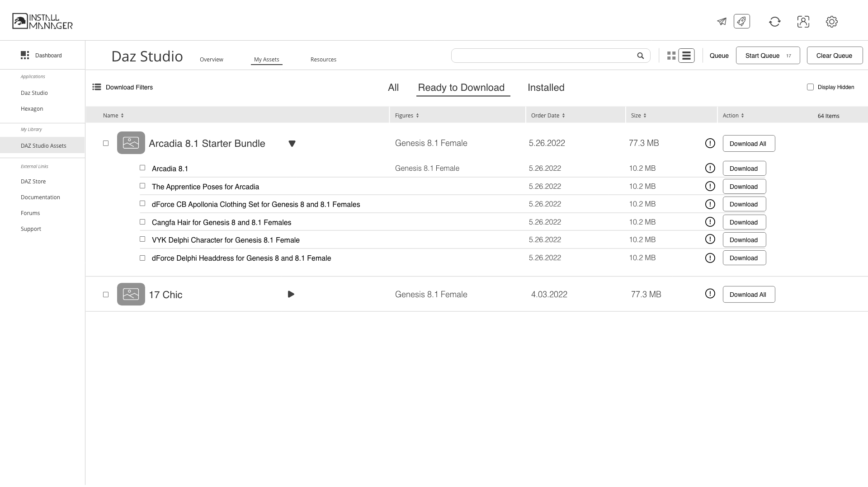
Task: Click info icon for The Apprentice Poses
Action: point(710,186)
